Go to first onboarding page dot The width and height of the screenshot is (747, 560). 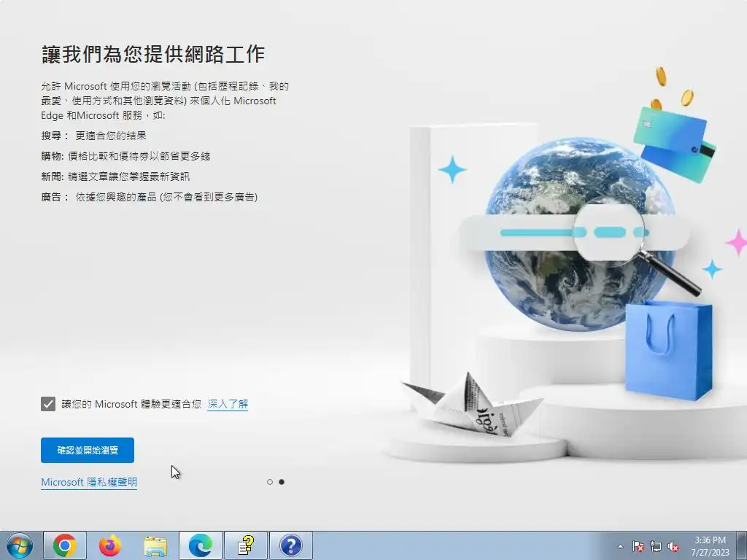pyautogui.click(x=270, y=482)
